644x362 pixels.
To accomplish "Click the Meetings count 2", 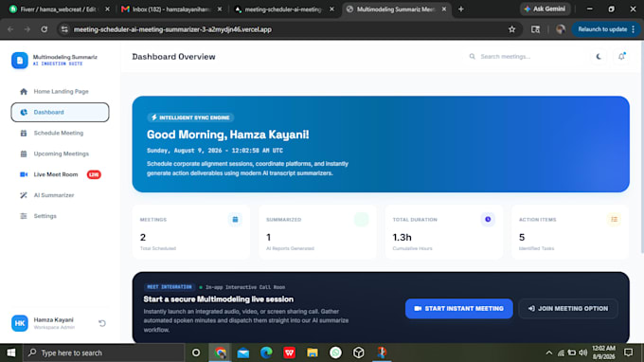I will (x=143, y=238).
